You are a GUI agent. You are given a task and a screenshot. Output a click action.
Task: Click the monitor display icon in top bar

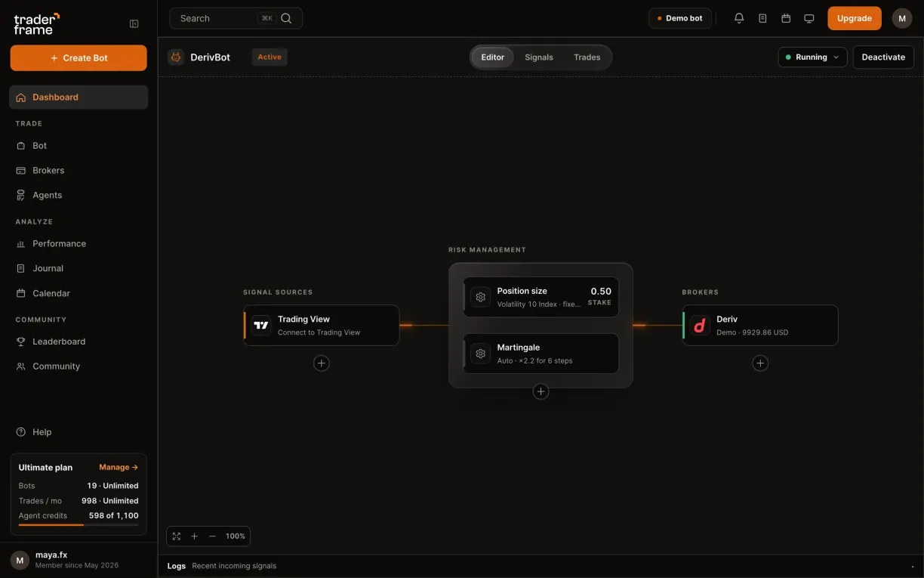[x=809, y=18]
